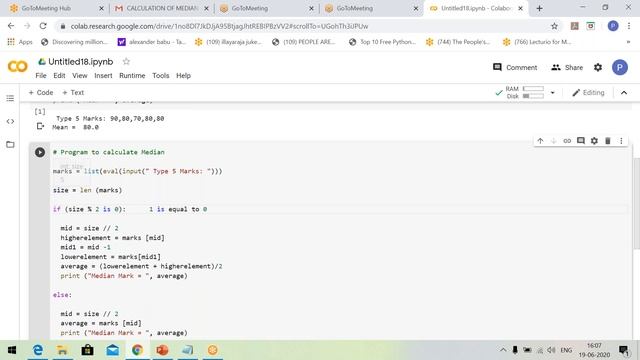Open more cell actions menu

point(621,141)
